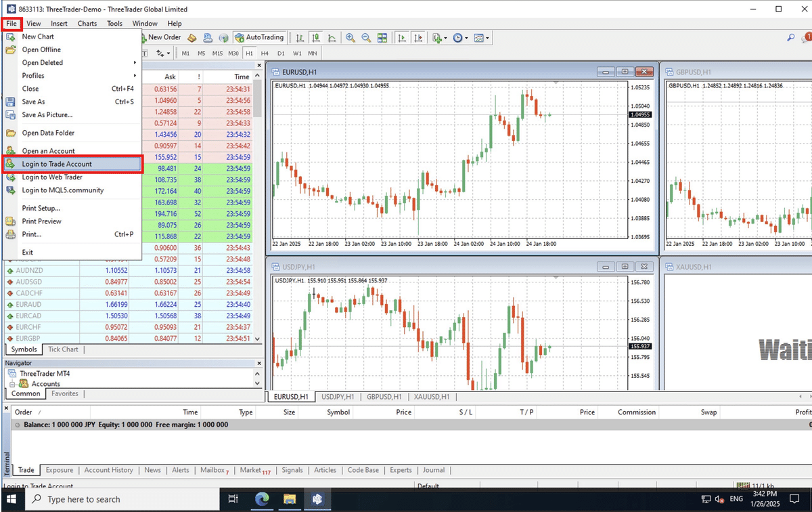
Task: Select the H4 timeframe
Action: (265, 54)
